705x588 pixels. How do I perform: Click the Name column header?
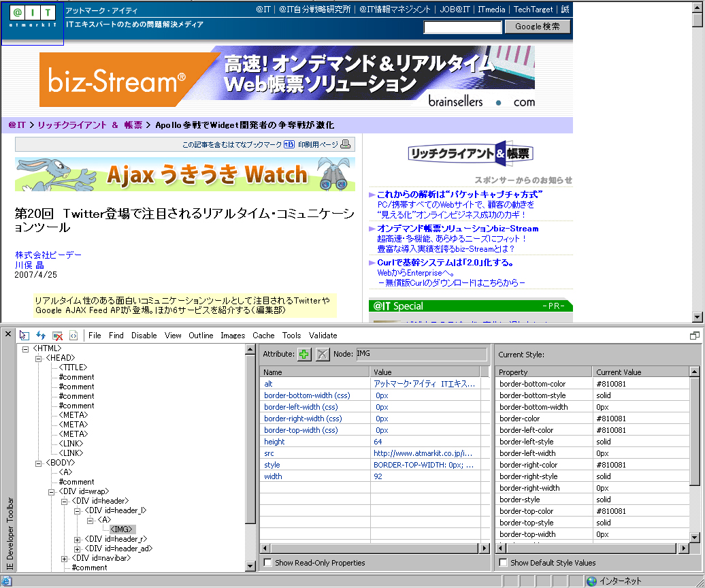315,372
